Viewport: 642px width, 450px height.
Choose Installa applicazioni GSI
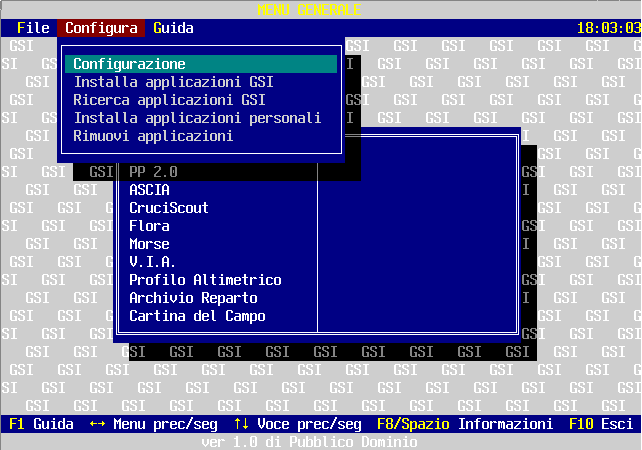pos(173,82)
